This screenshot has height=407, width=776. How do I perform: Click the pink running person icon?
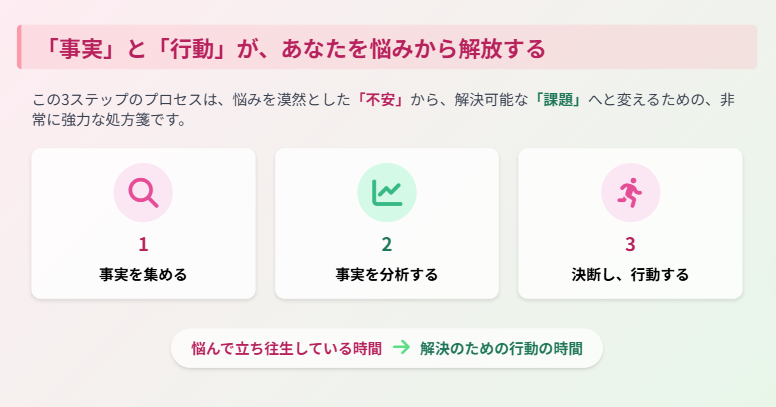tap(630, 193)
